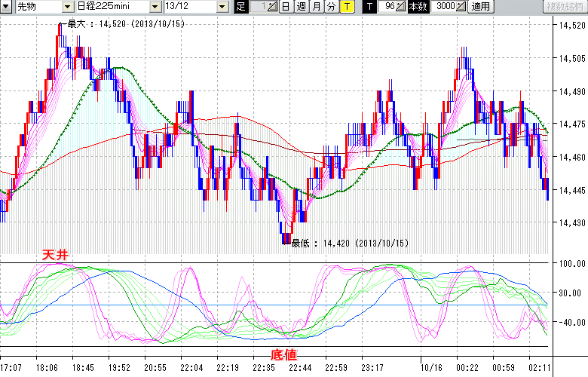
Task: Click the stepper beside the 96 value
Action: point(401,7)
